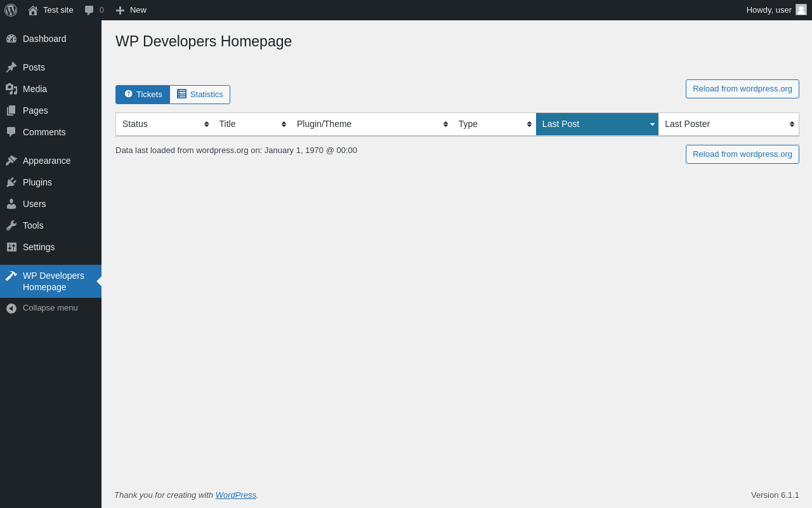Click the question mark icon on Tickets tab

pyautogui.click(x=128, y=94)
